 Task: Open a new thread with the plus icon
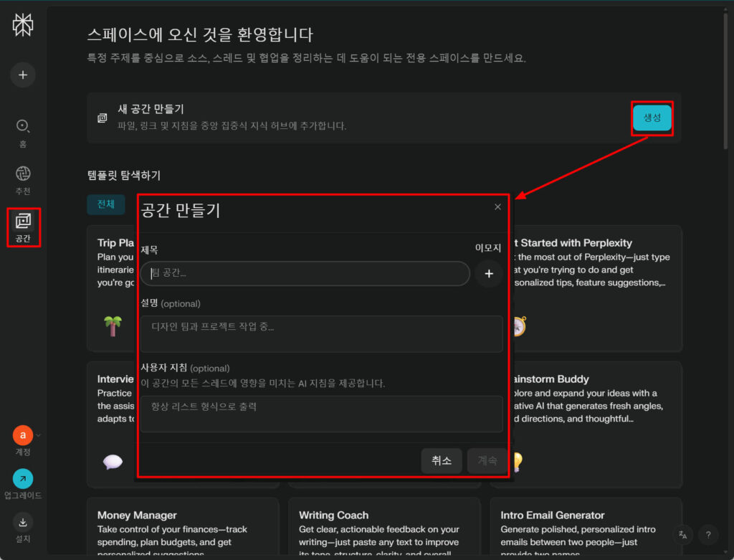pos(22,75)
